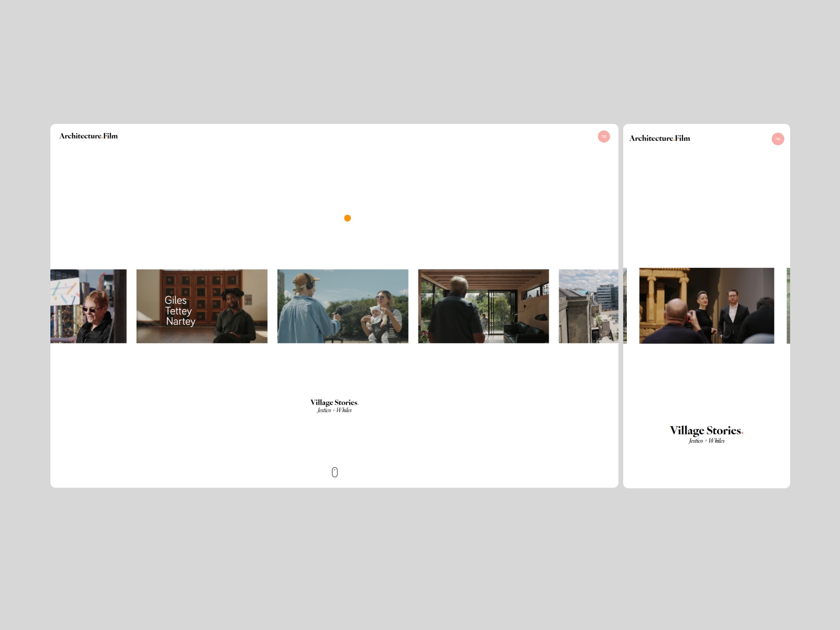840x630 pixels.
Task: Open the pink menu button in mobile view
Action: coord(778,139)
